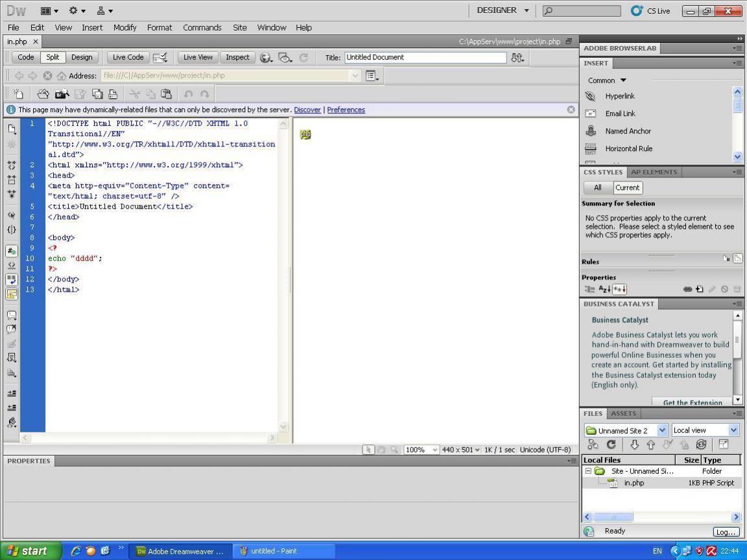Click the Discover link in info bar
The height and width of the screenshot is (560, 747).
click(x=307, y=110)
